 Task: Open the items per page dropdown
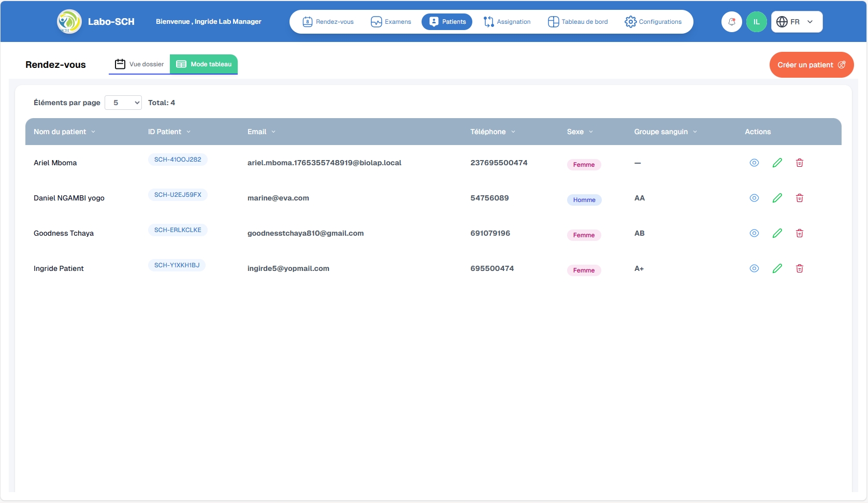(x=123, y=102)
